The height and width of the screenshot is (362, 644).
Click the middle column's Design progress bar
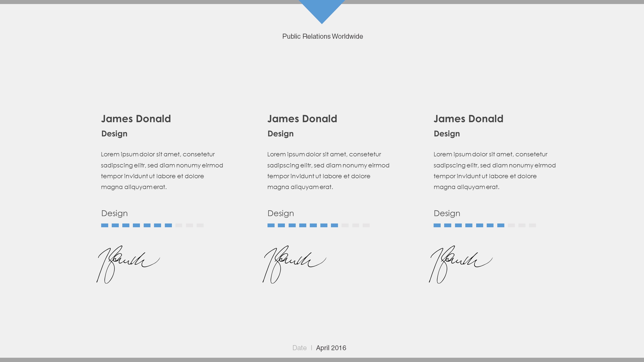(x=318, y=225)
